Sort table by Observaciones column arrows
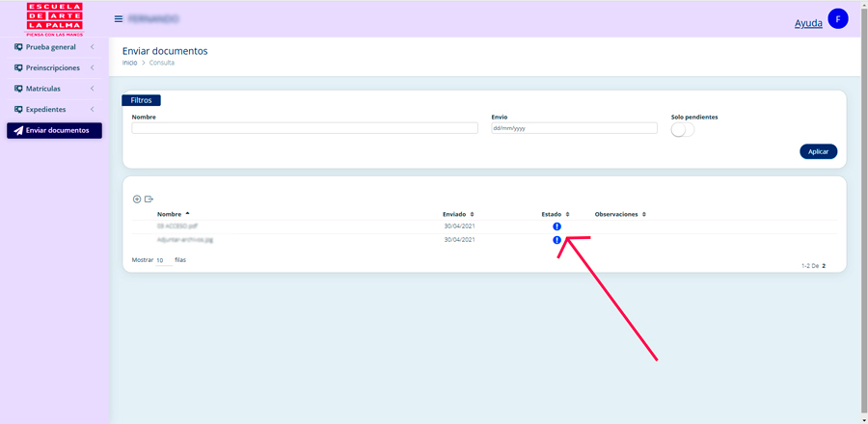The width and height of the screenshot is (868, 424). tap(644, 214)
